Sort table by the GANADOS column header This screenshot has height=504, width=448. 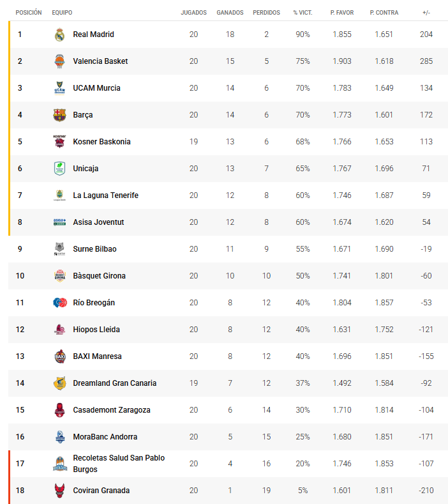230,12
